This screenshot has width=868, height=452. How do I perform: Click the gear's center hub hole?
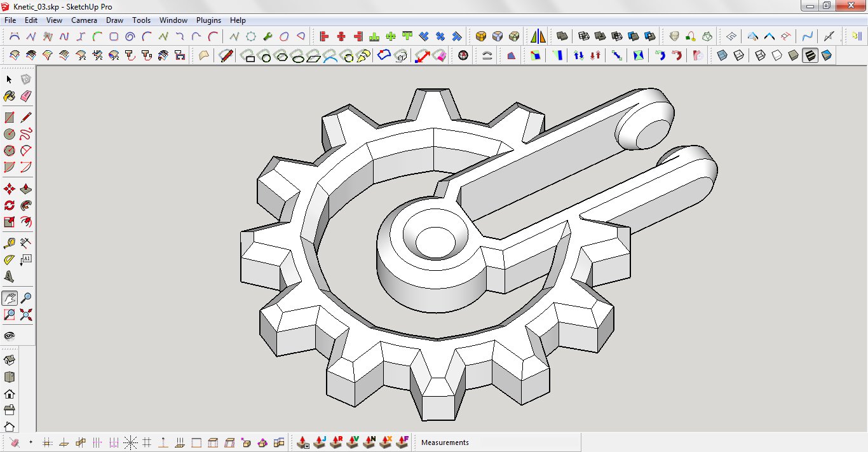pyautogui.click(x=435, y=242)
